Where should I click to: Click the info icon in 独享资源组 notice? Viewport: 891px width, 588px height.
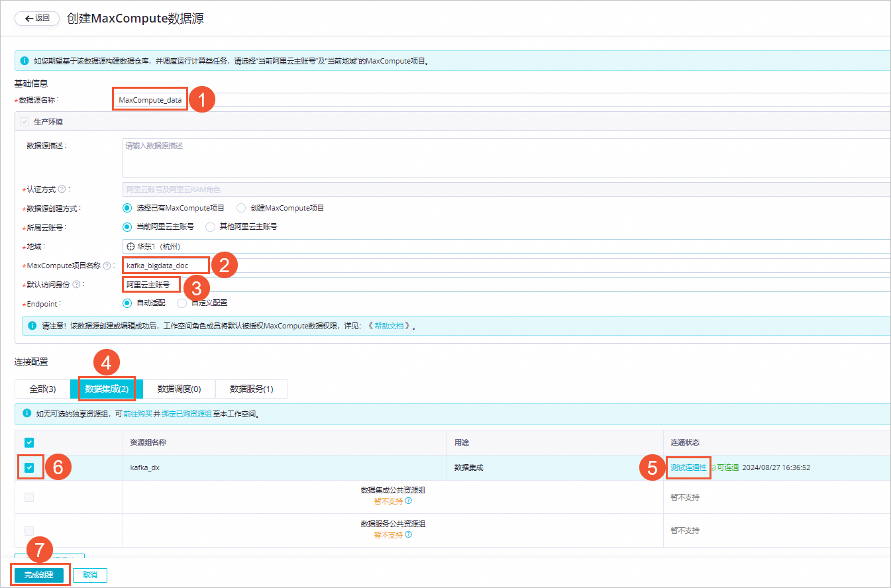tap(26, 413)
